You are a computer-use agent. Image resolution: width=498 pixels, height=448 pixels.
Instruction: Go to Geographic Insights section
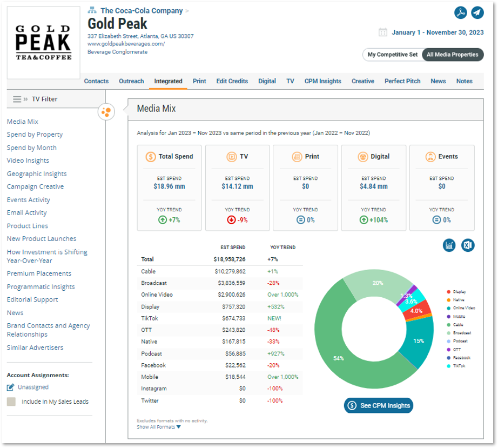click(x=37, y=174)
